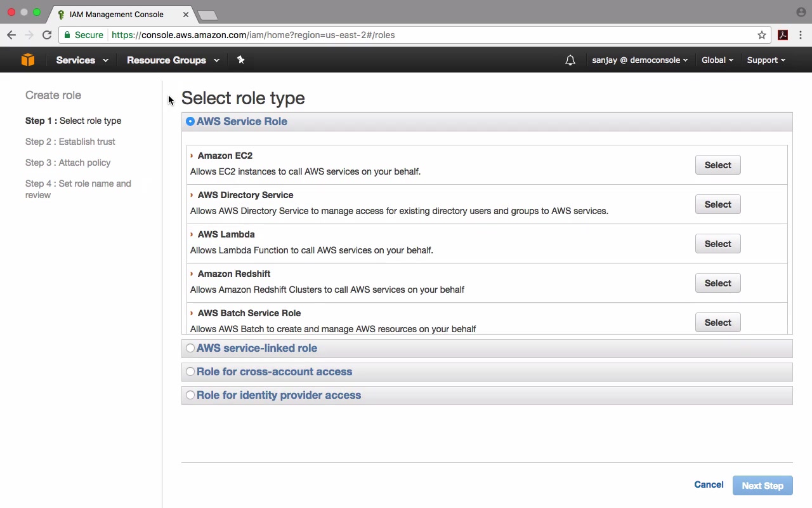Click the browser back arrow
The height and width of the screenshot is (508, 812).
[x=11, y=35]
